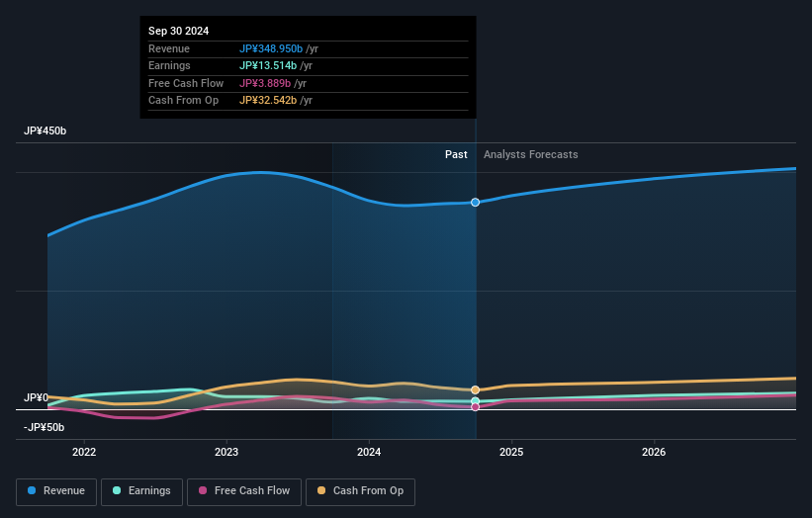Click the Revenue row label in tooltip

tap(169, 48)
